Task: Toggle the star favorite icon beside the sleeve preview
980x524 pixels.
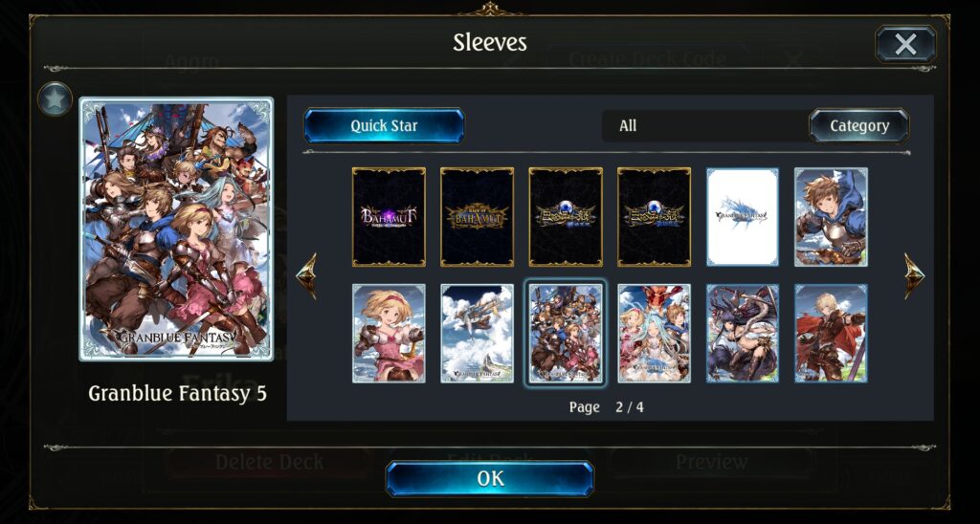Action: click(55, 98)
